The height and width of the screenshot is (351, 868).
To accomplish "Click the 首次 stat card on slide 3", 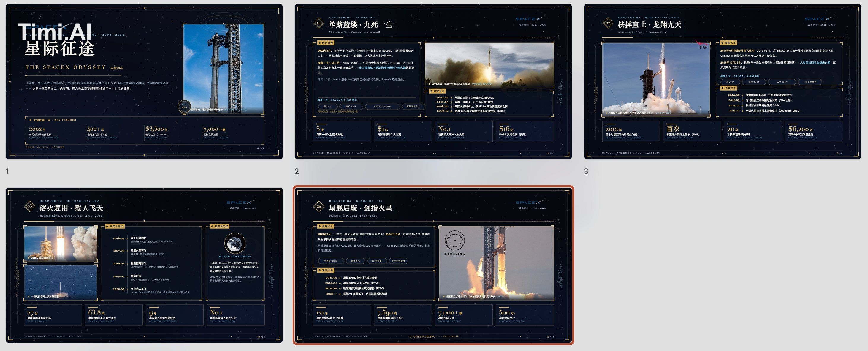I will point(692,131).
